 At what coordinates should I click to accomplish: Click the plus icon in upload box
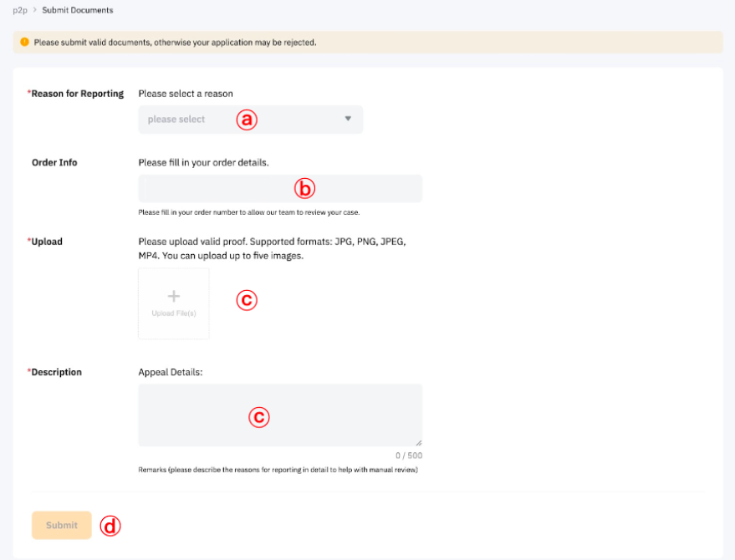[x=174, y=296]
